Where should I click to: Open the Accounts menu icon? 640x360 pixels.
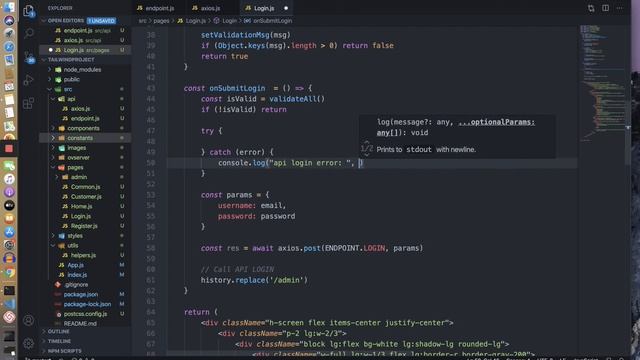coord(29,320)
